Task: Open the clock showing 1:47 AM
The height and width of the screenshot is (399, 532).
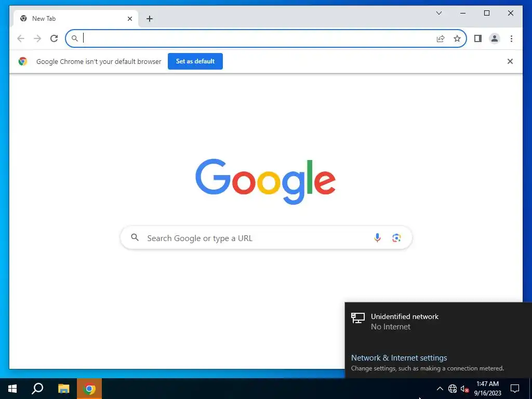Action: pos(487,389)
